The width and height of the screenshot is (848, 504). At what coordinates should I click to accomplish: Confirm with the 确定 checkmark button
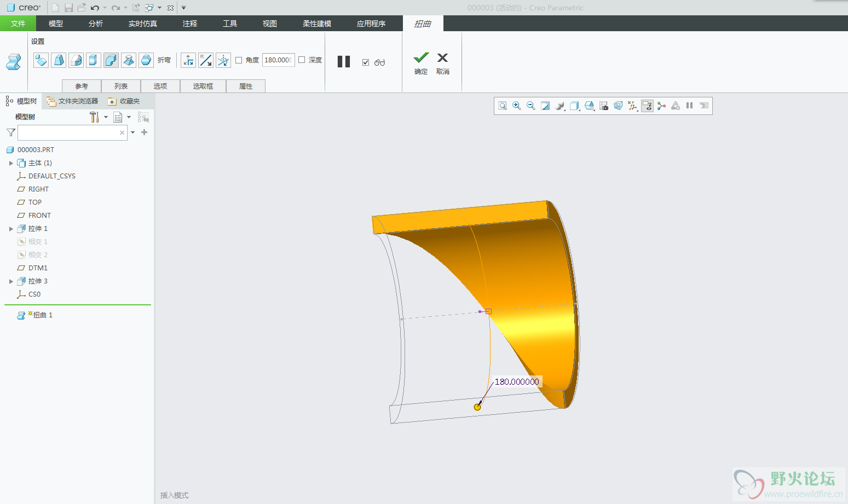[421, 63]
